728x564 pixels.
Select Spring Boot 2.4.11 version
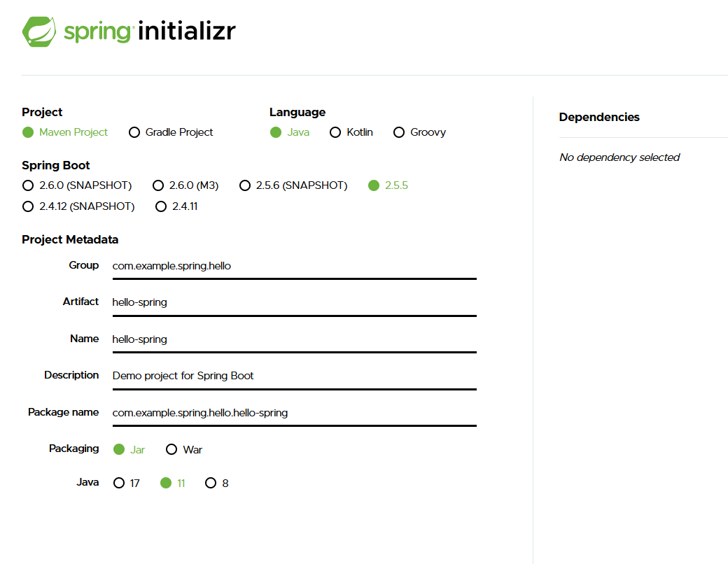(x=160, y=206)
